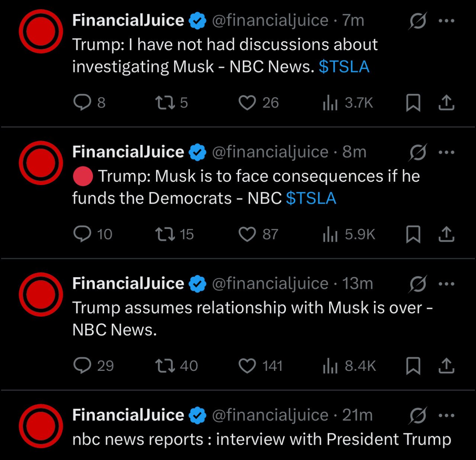Like the 'investigating Musk' tweet
The height and width of the screenshot is (460, 476).
247,103
